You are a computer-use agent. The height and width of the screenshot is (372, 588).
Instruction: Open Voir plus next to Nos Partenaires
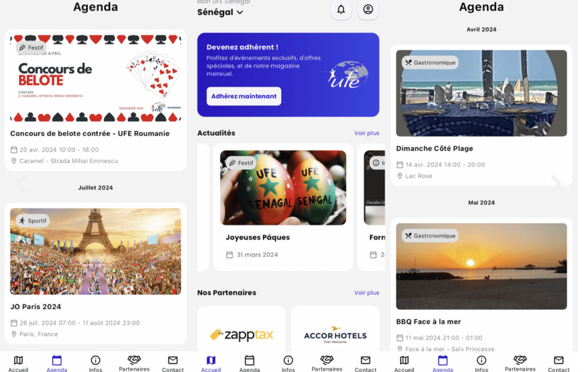pos(366,293)
